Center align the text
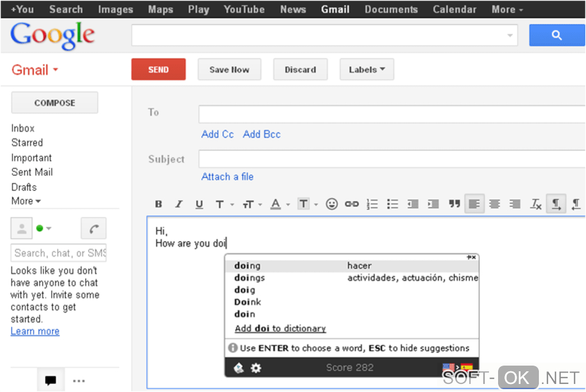 coord(495,204)
